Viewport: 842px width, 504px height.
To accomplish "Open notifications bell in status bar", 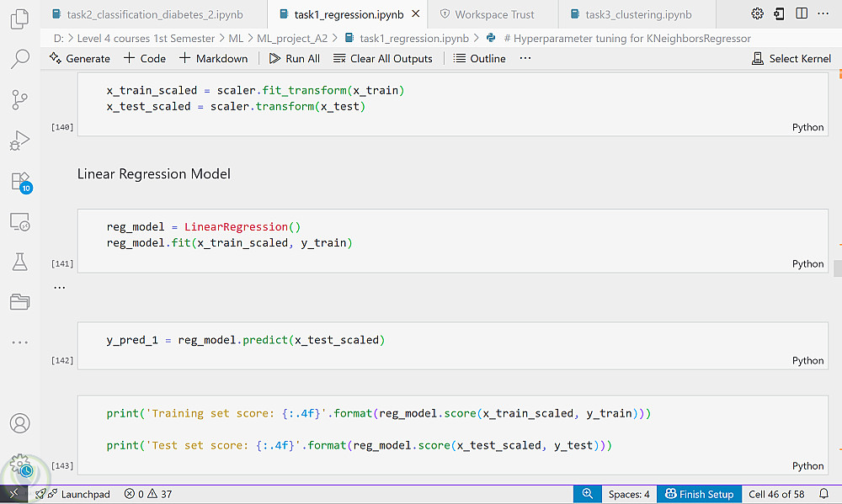I will coord(823,494).
